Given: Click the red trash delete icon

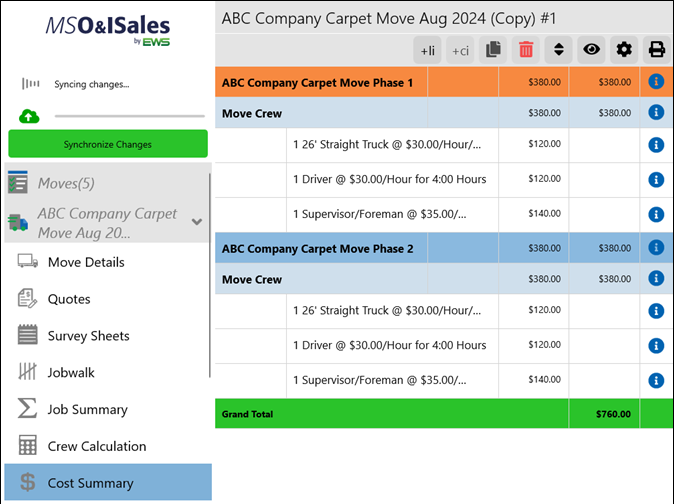Looking at the screenshot, I should 526,49.
